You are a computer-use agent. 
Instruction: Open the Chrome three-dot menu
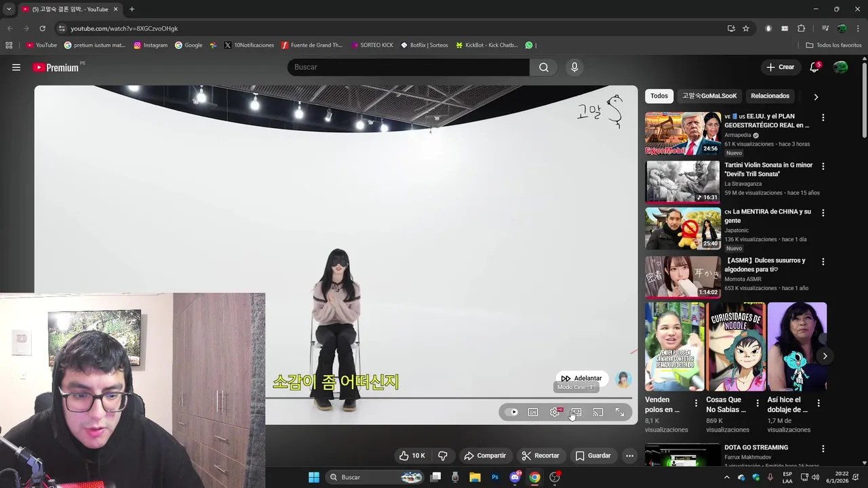858,28
